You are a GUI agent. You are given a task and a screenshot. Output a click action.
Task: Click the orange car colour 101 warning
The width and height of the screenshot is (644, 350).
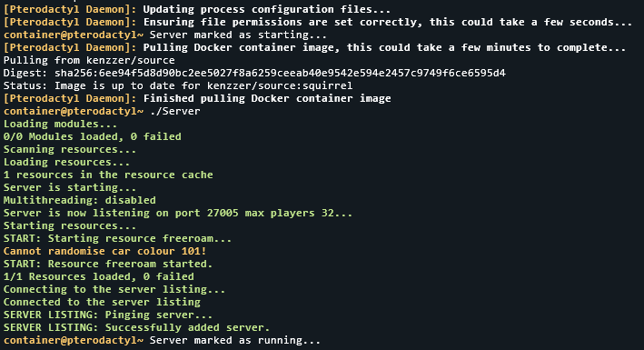pos(105,251)
